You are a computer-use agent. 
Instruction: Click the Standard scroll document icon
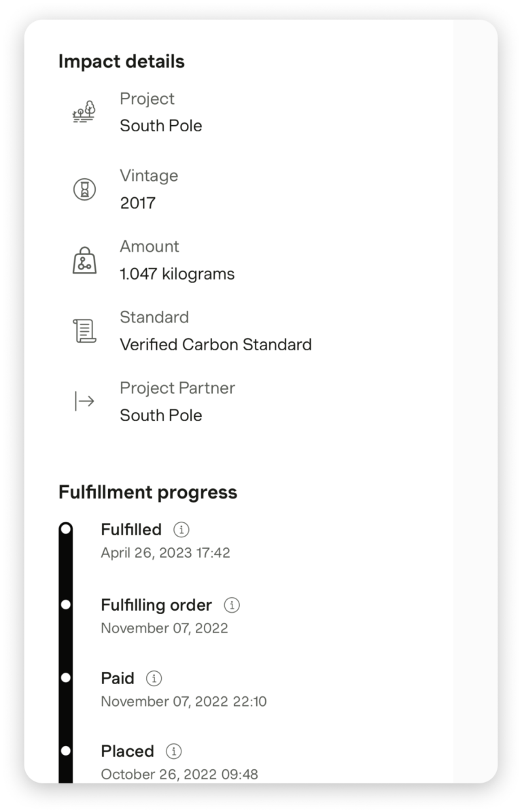[84, 331]
